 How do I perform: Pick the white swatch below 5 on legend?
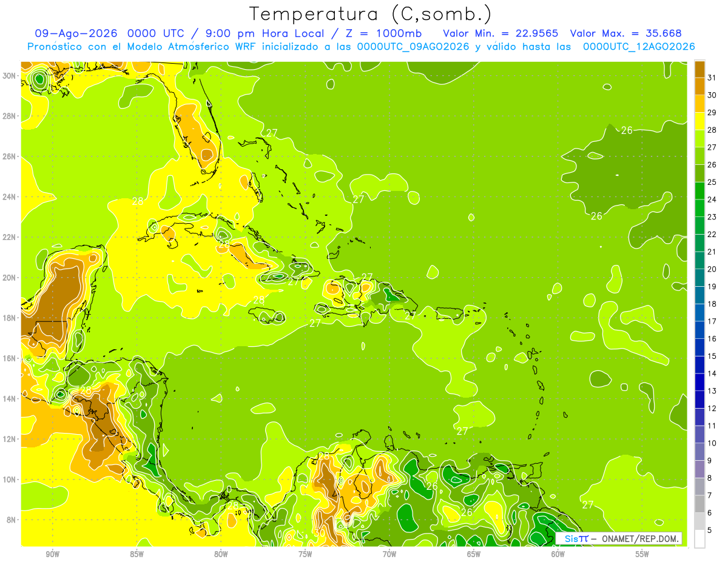(x=699, y=538)
